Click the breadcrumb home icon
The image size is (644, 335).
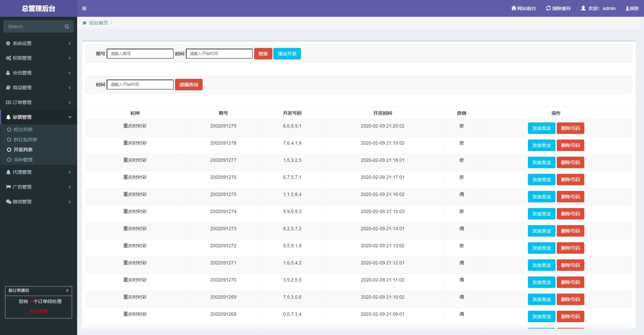click(84, 23)
